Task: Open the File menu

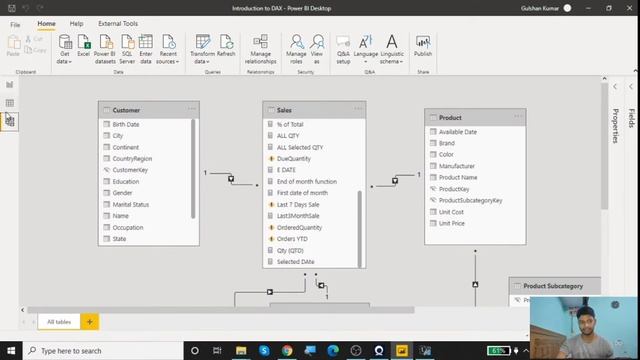Action: pyautogui.click(x=15, y=24)
